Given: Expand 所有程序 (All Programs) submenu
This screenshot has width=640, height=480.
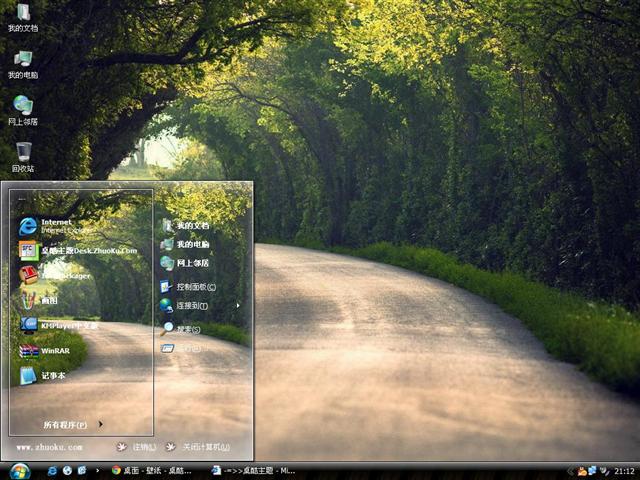Looking at the screenshot, I should tap(72, 425).
